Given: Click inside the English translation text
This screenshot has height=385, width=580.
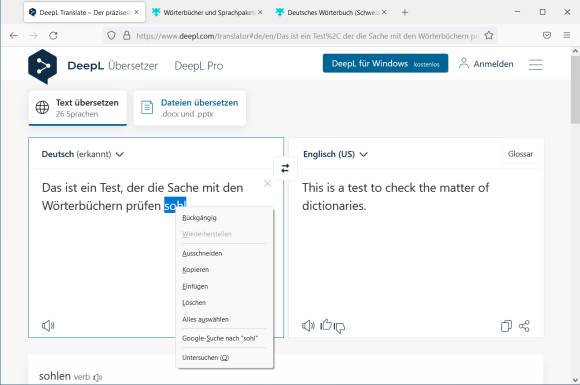Looking at the screenshot, I should click(395, 196).
